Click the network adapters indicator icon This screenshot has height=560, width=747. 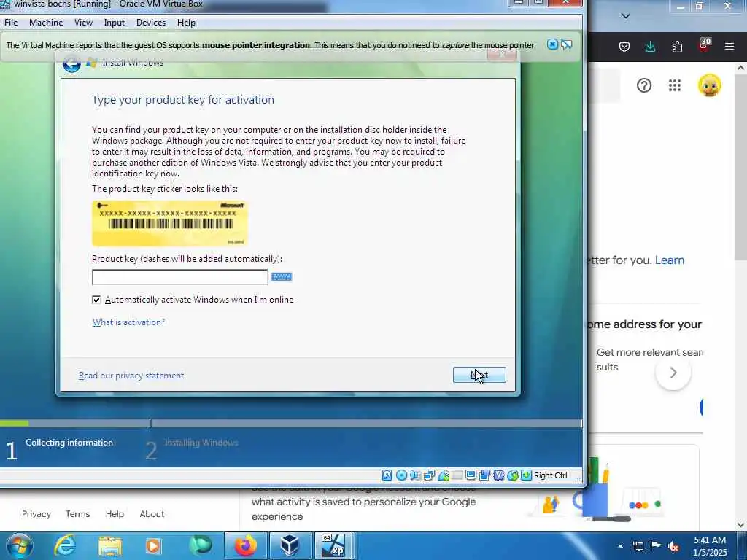[x=429, y=475]
